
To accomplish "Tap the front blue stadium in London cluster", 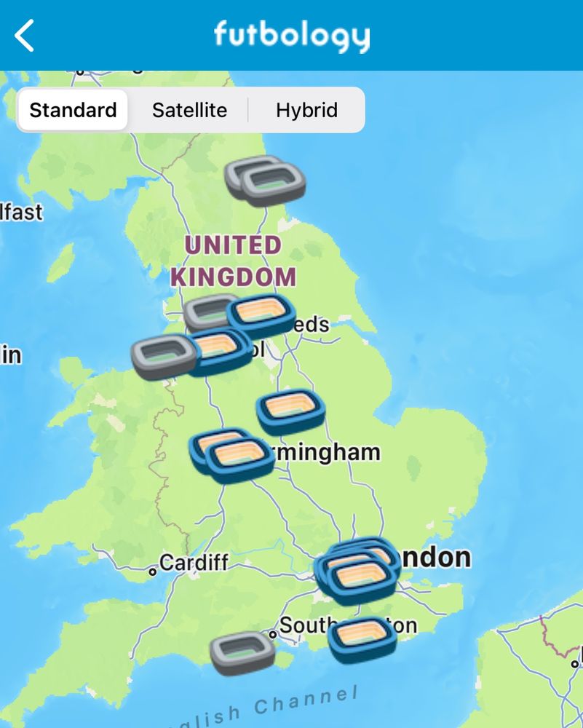I will pos(362,582).
